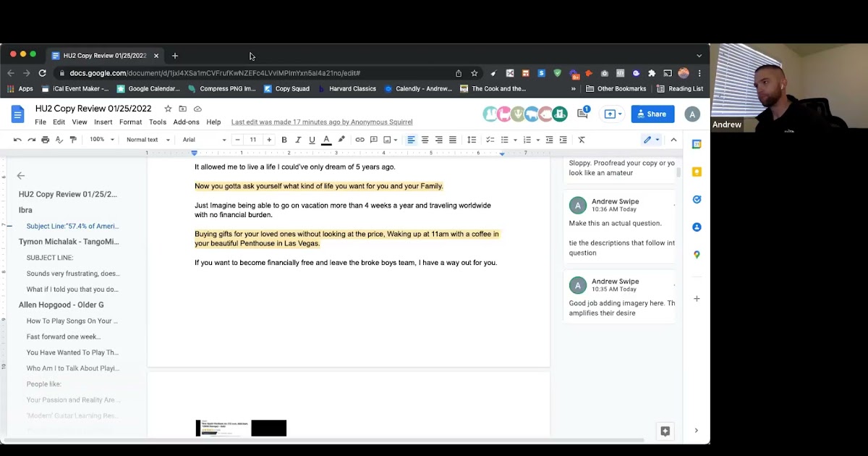Open the last edit history link
This screenshot has height=456, width=868.
click(321, 122)
